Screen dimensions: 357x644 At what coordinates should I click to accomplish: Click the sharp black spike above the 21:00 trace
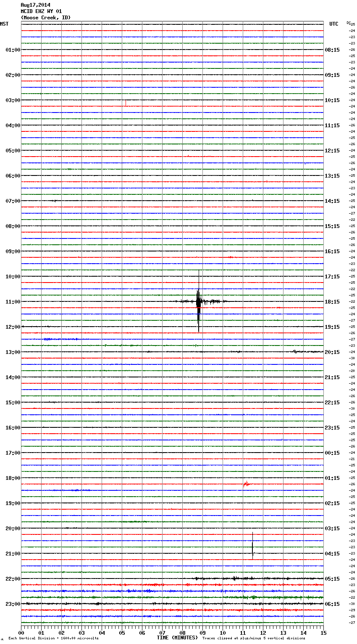click(x=252, y=545)
